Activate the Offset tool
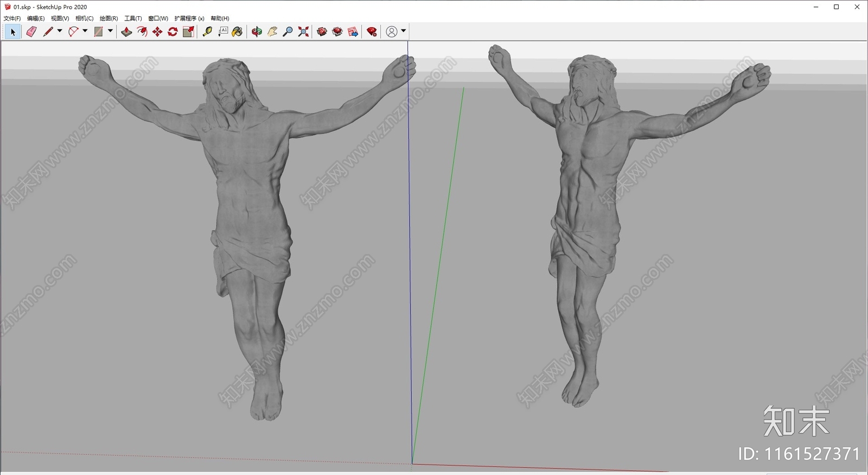The width and height of the screenshot is (868, 475). coord(142,32)
